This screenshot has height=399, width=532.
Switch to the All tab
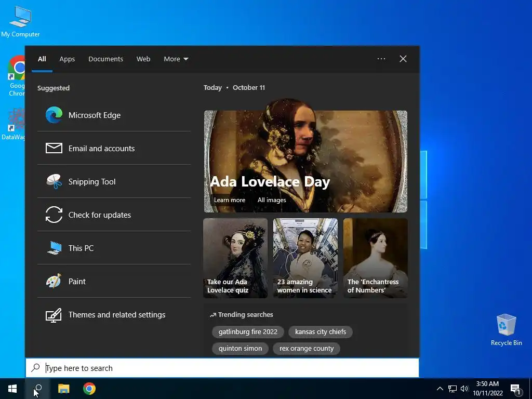[42, 59]
